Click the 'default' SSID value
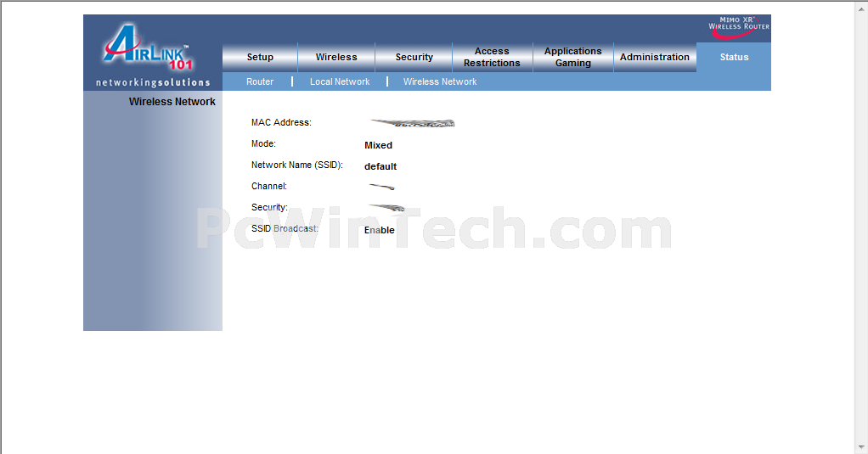 coord(380,166)
